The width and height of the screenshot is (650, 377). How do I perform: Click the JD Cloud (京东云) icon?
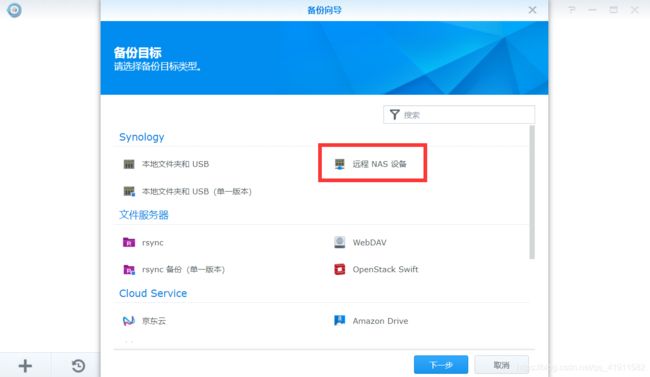[x=129, y=321]
